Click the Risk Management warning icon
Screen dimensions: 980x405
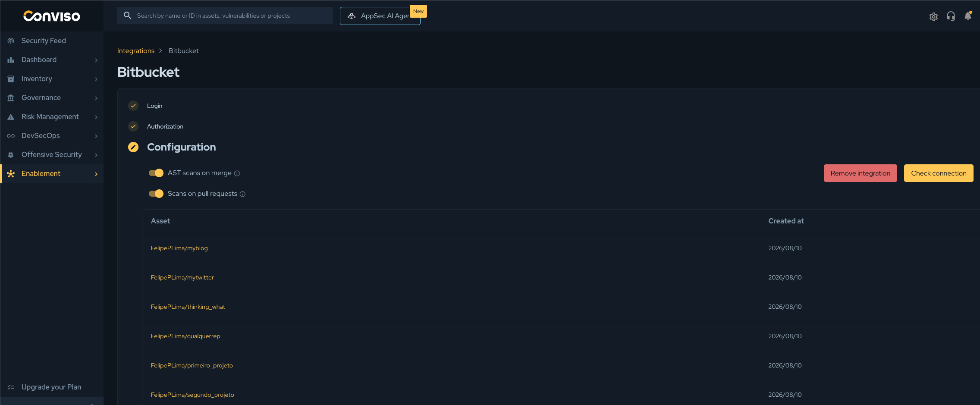(11, 116)
